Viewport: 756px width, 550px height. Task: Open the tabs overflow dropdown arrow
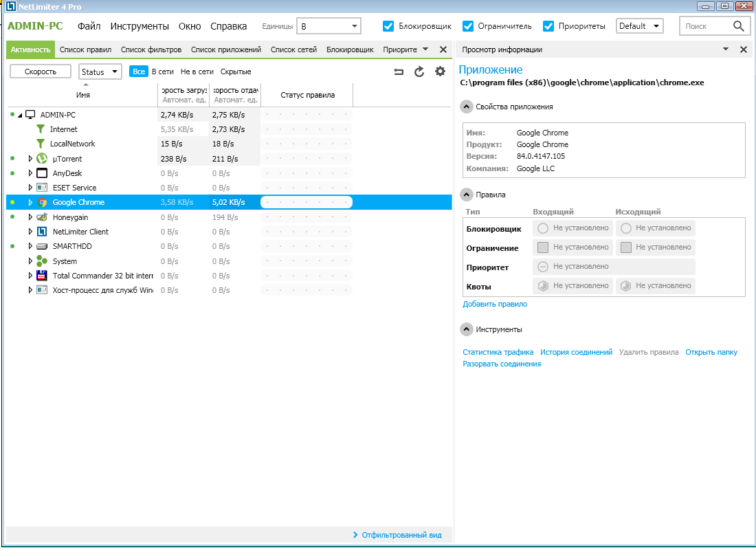(425, 49)
